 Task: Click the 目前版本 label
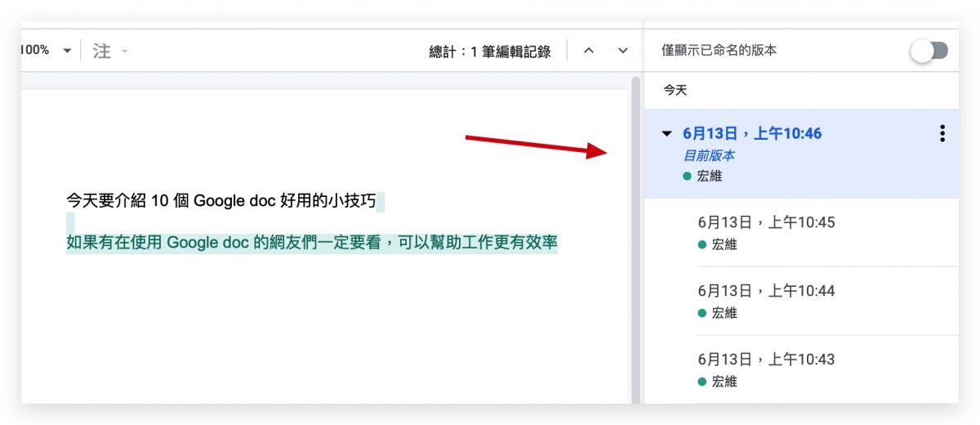pos(709,155)
